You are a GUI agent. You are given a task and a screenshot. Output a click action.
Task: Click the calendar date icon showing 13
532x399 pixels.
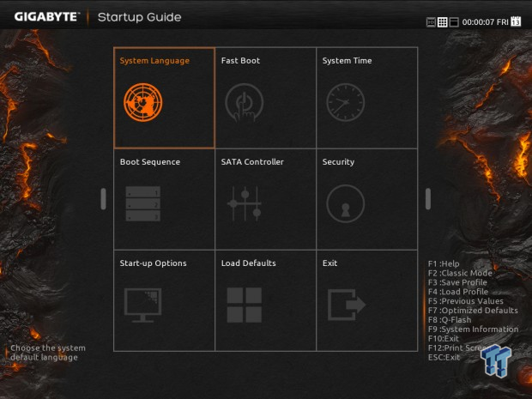point(516,21)
